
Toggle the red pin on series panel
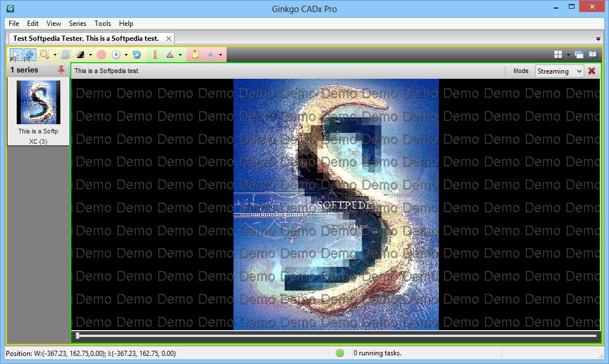click(x=61, y=70)
